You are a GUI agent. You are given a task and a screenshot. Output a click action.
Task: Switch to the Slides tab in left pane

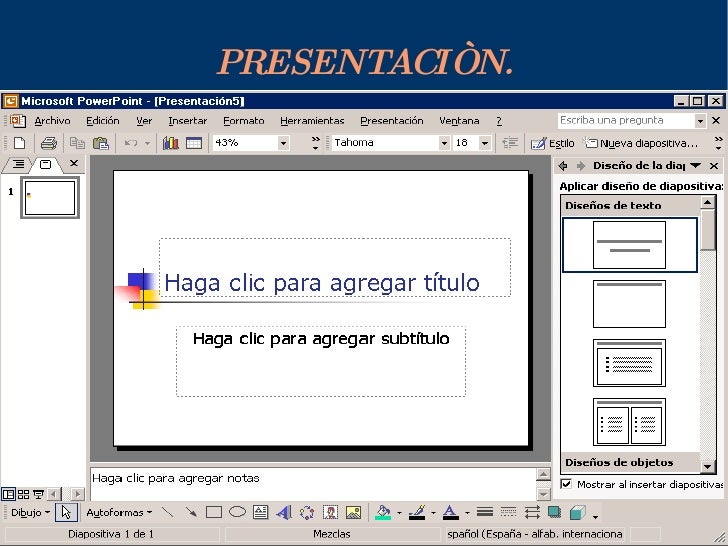(46, 164)
